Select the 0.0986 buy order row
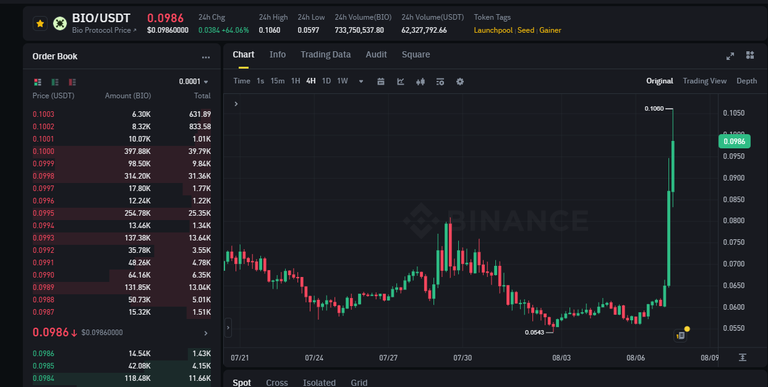The height and width of the screenshot is (387, 768). click(x=121, y=354)
